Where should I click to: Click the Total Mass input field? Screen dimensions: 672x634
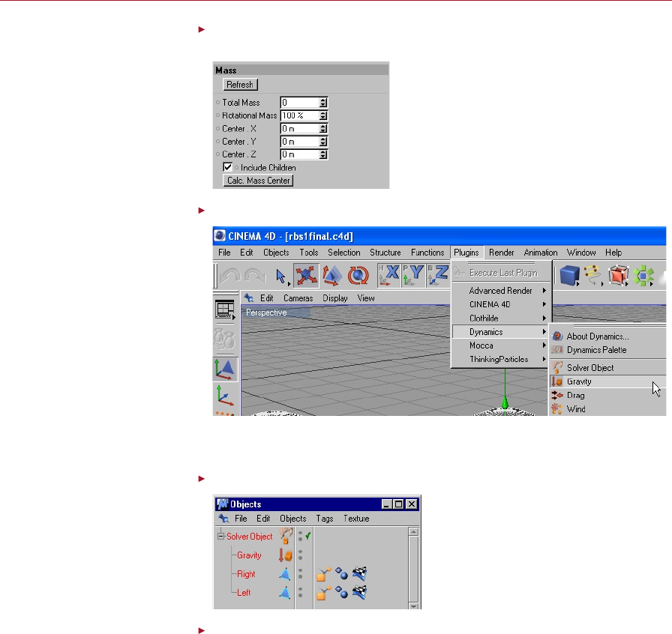click(300, 103)
